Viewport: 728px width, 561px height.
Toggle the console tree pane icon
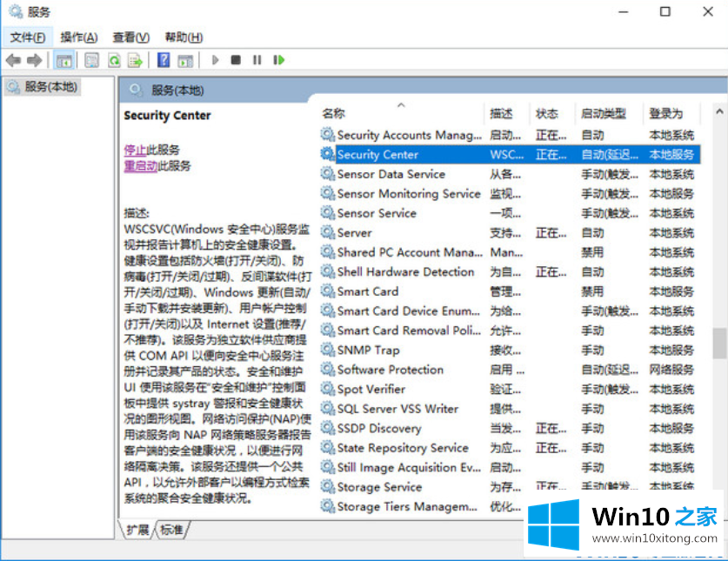point(64,60)
